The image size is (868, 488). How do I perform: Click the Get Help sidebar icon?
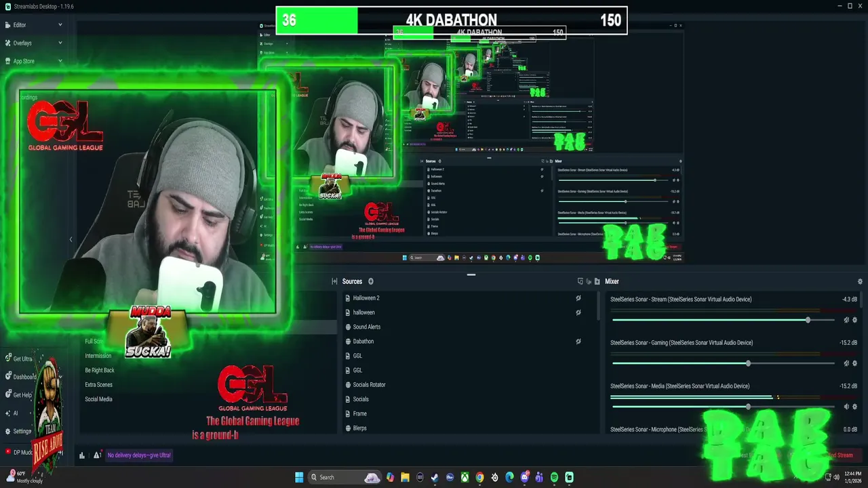pos(8,394)
